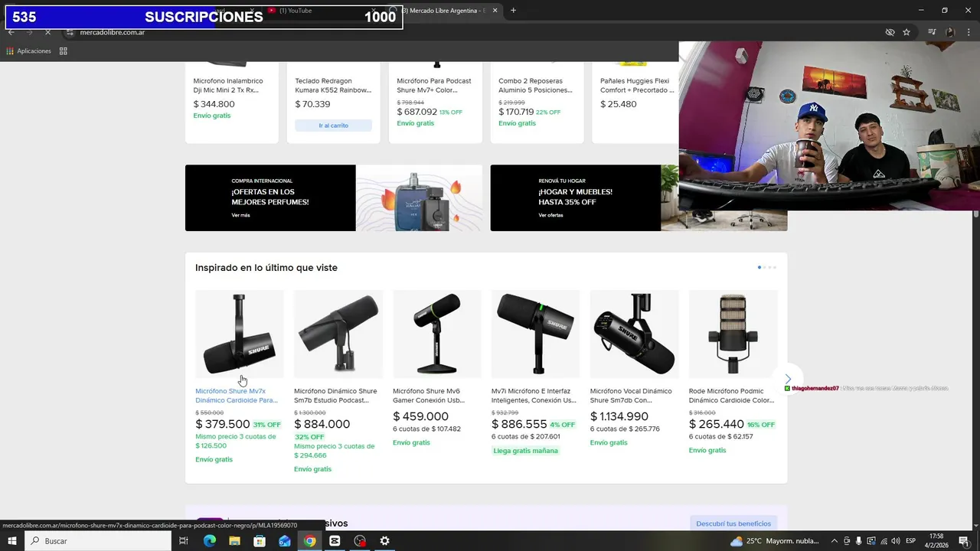Close the Mercado Libre Argentina tab
The width and height of the screenshot is (980, 551).
click(495, 11)
